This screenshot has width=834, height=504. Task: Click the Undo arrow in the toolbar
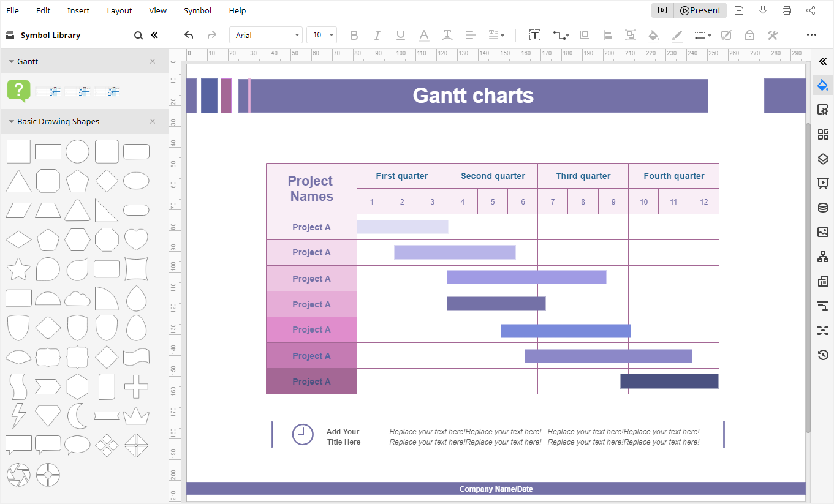click(x=189, y=35)
